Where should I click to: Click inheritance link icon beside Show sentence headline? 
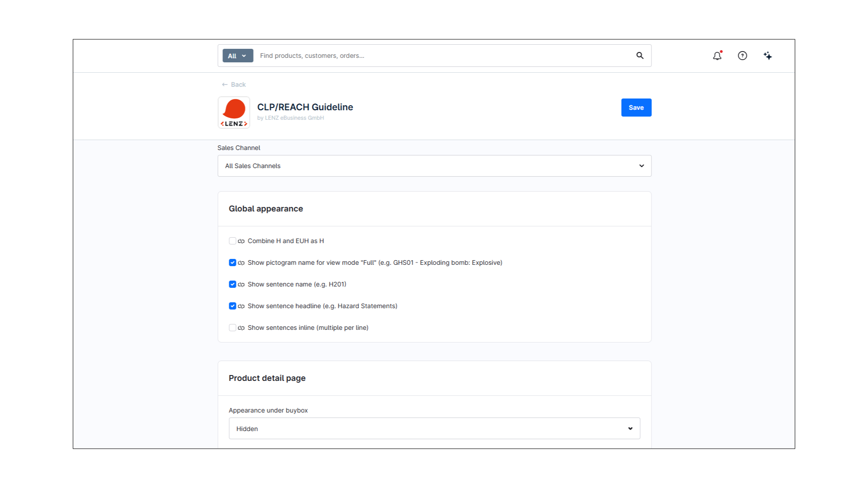[241, 306]
